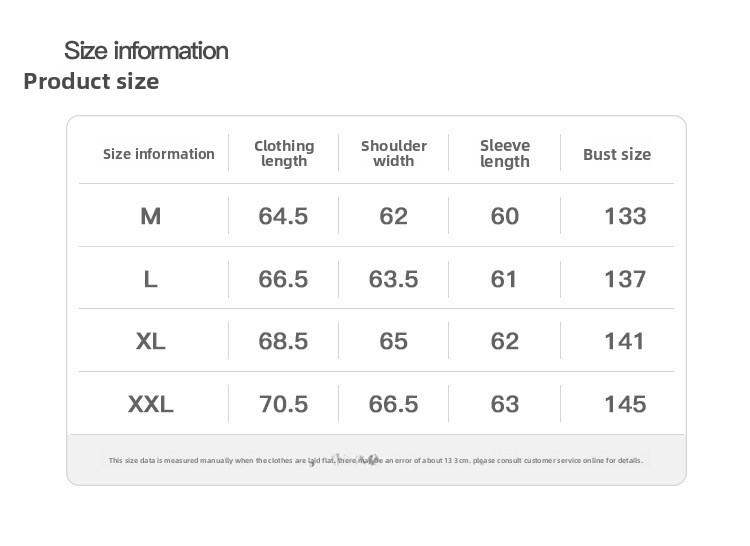Select the sleeve length value 60

[505, 216]
